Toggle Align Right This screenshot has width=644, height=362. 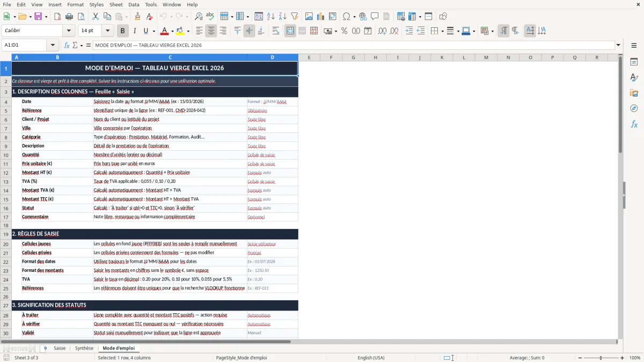223,31
